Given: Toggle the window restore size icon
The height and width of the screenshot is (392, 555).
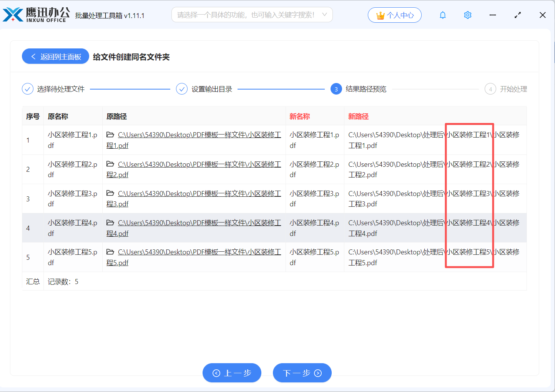Looking at the screenshot, I should click(x=518, y=15).
